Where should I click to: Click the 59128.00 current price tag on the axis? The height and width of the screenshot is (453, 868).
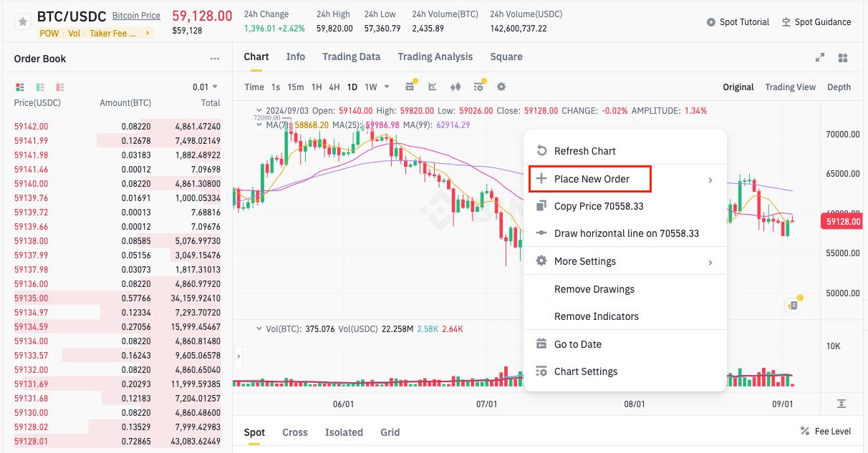(843, 222)
